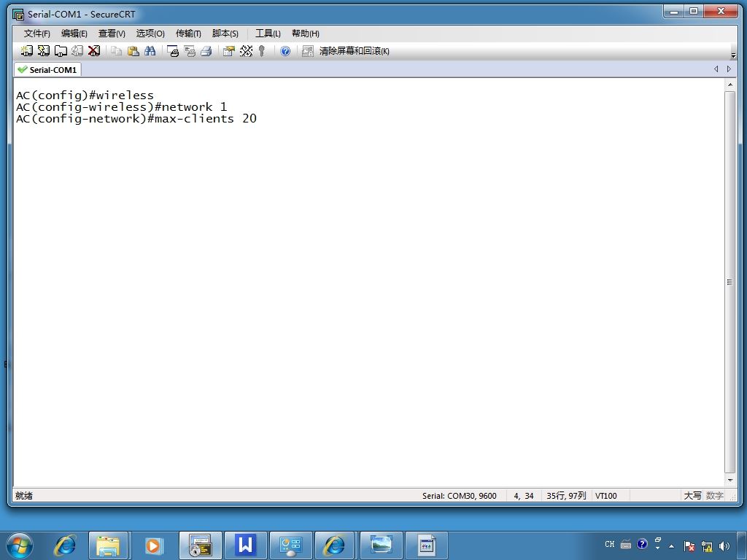Show hidden tray icons arrow

672,546
